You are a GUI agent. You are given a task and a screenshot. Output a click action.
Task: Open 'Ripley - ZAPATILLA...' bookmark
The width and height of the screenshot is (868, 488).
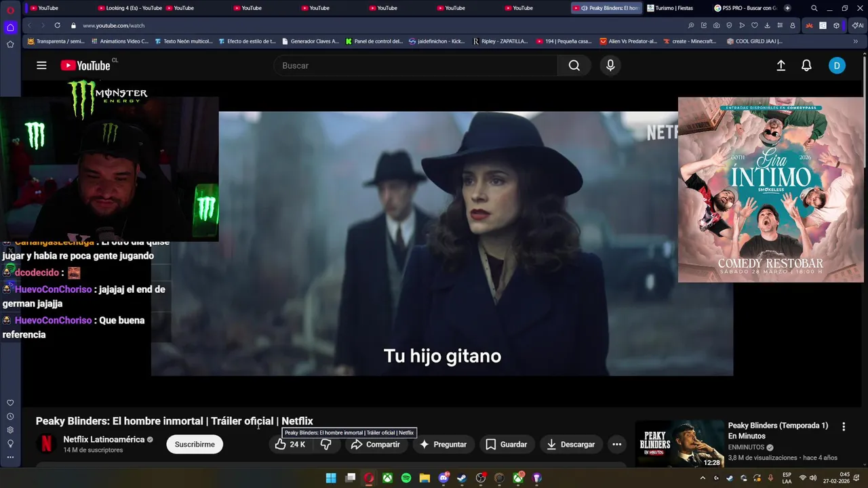click(x=500, y=41)
